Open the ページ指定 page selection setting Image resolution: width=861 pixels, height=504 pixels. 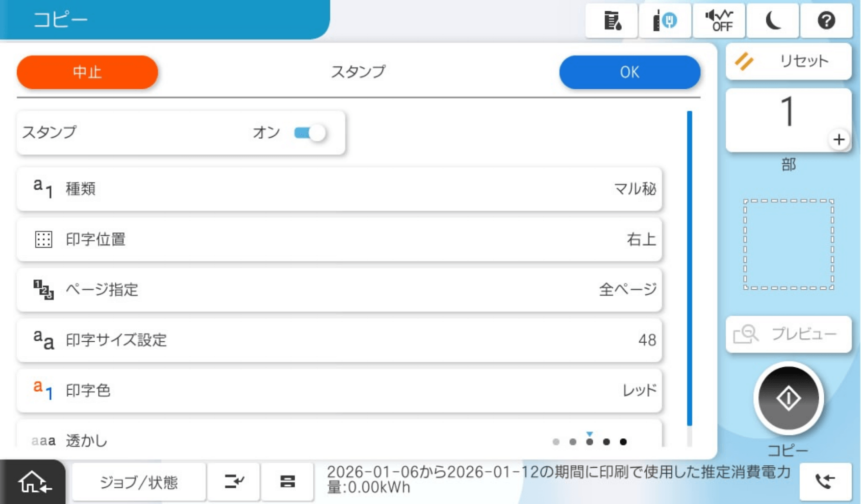coord(339,290)
